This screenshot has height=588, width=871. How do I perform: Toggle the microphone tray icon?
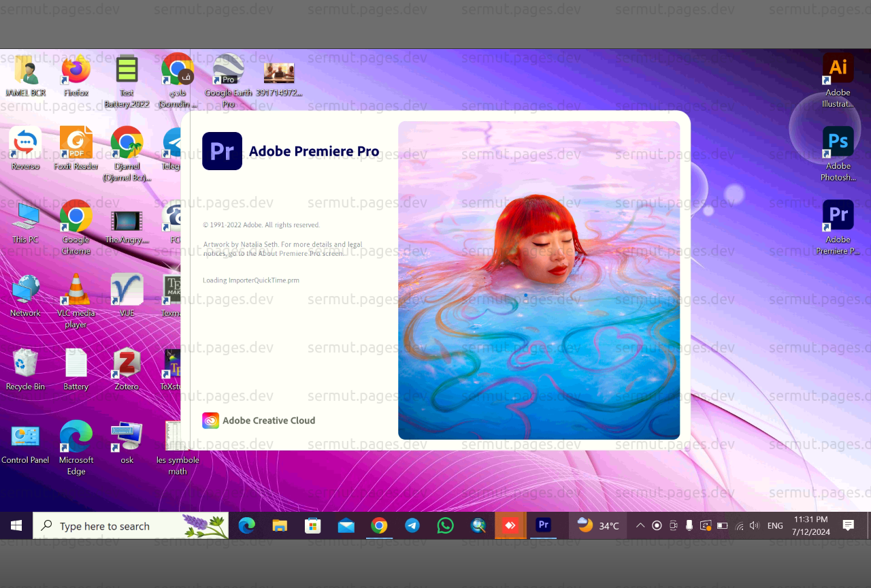coord(689,525)
